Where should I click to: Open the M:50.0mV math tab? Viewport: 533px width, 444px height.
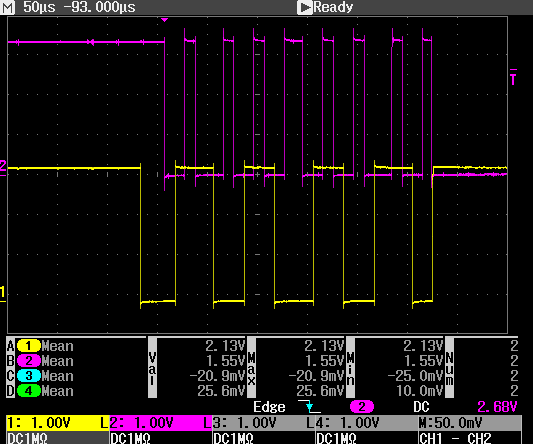pyautogui.click(x=470, y=423)
